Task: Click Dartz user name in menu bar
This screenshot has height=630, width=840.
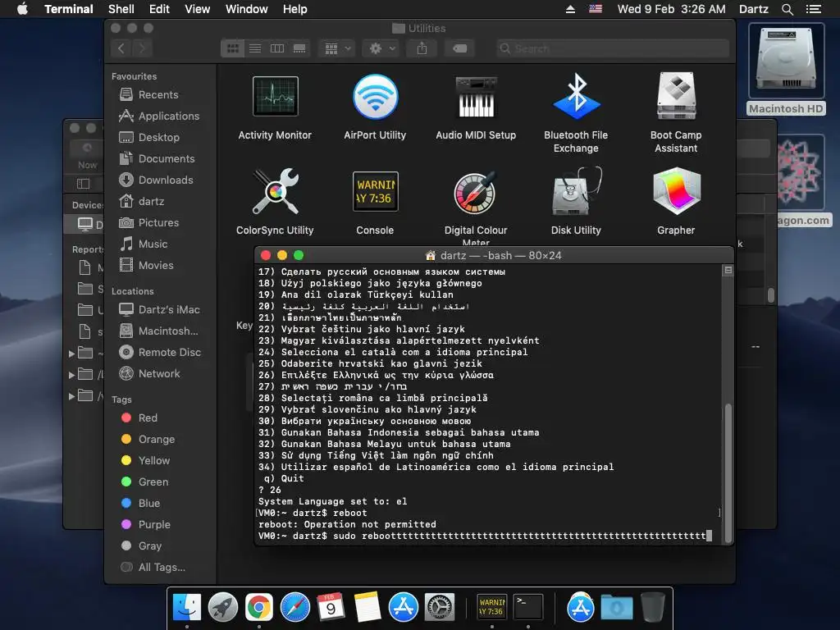Action: pos(753,9)
